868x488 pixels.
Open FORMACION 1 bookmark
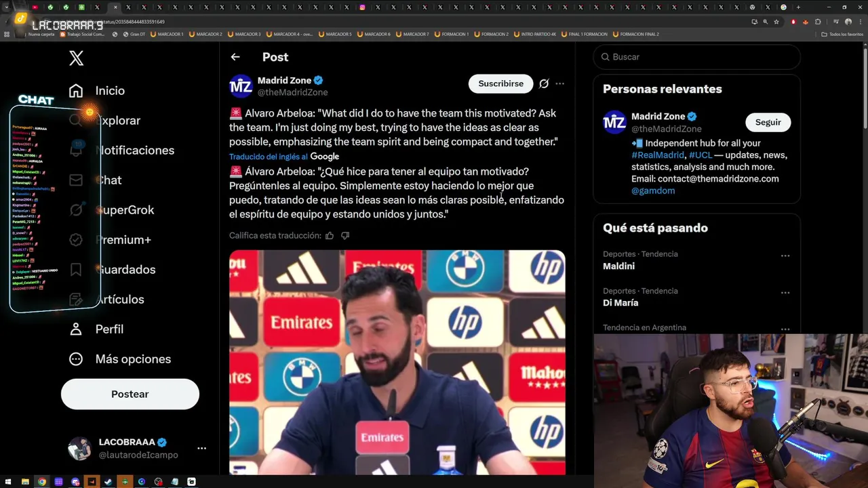coord(451,34)
